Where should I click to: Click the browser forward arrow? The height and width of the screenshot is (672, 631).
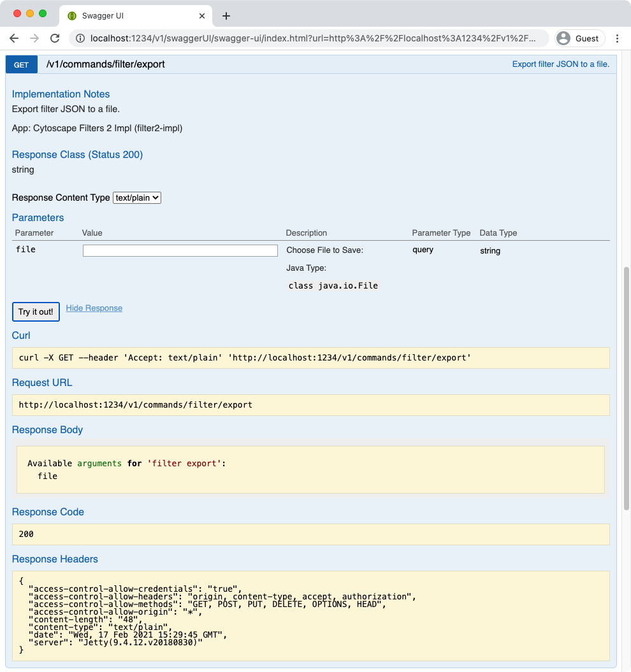point(34,38)
